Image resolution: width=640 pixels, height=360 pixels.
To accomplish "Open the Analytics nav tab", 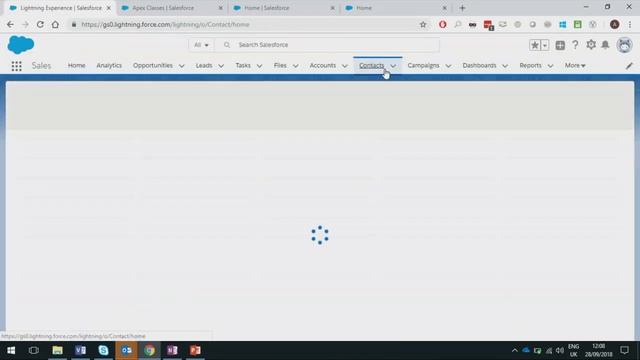I will click(109, 65).
